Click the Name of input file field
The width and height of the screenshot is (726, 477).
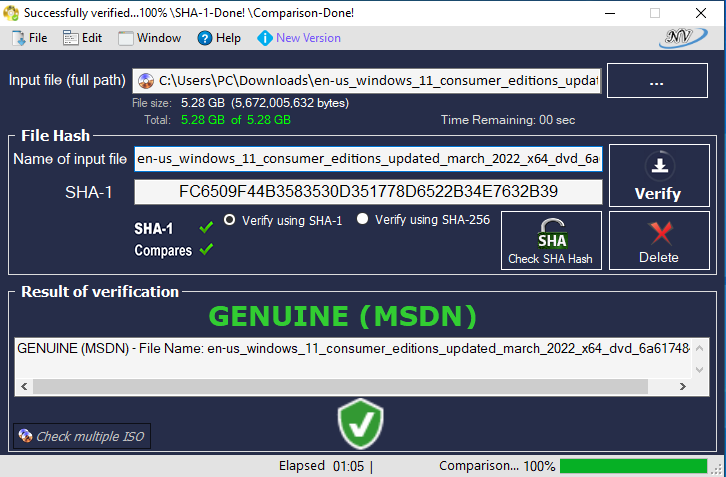click(x=368, y=159)
